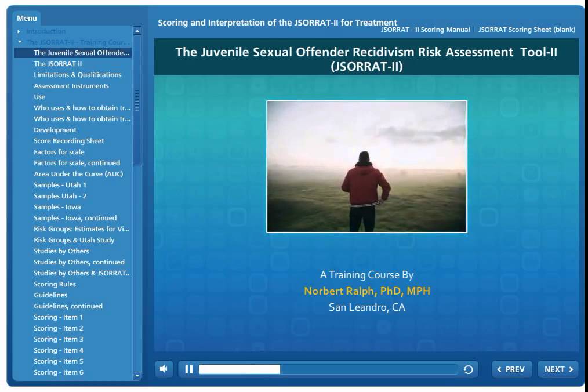This screenshot has height=392, width=588.
Task: Open Studies by Others & JSORRAT... slide
Action: coord(82,273)
